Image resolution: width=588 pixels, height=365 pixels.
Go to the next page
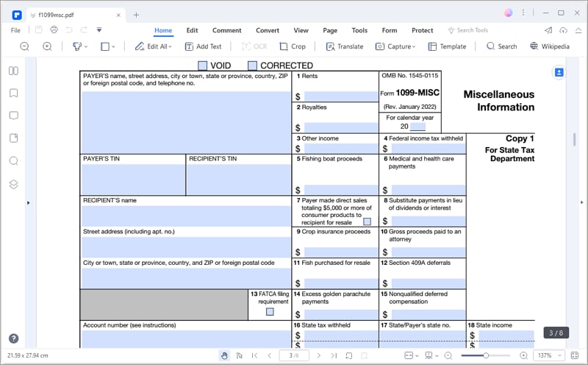(x=319, y=355)
